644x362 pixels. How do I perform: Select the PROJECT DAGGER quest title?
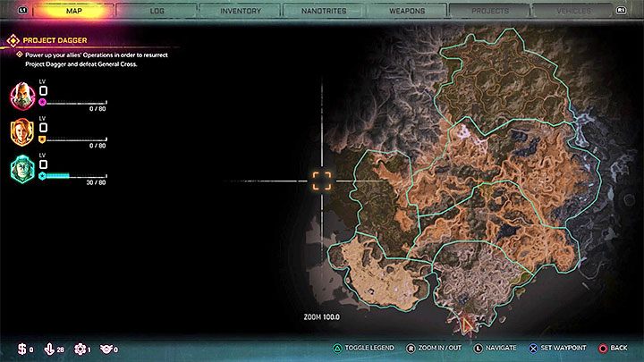tap(55, 40)
